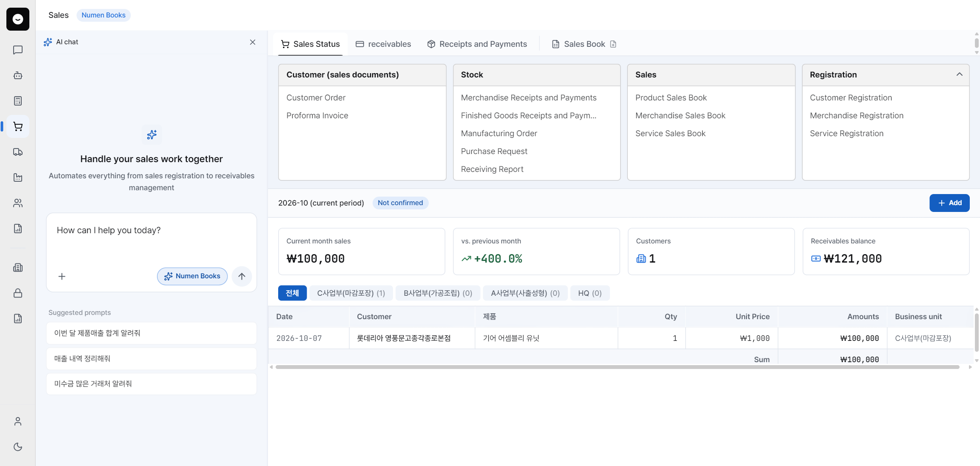Click the large sparkle icon above chat headline
Screen dimensions: 980x466
(x=152, y=135)
